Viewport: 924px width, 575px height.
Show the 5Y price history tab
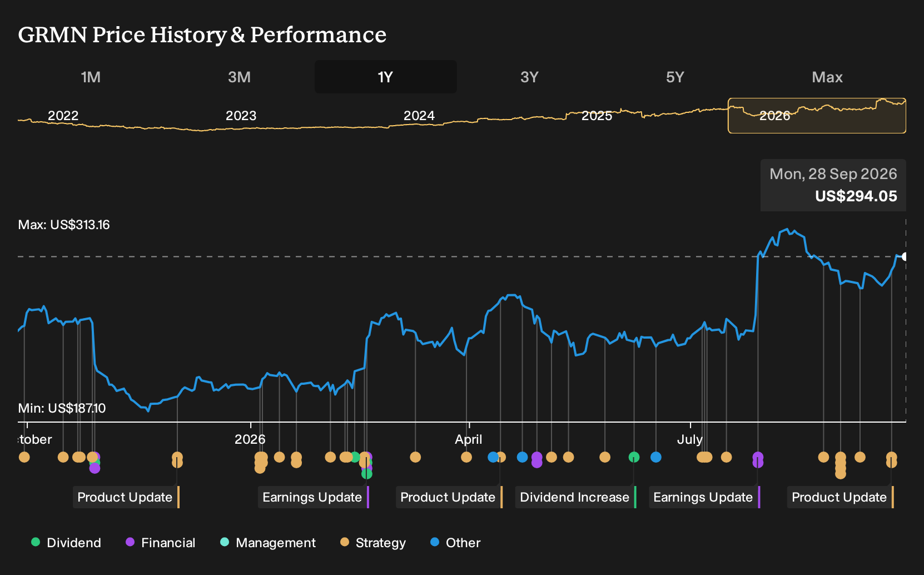click(675, 77)
